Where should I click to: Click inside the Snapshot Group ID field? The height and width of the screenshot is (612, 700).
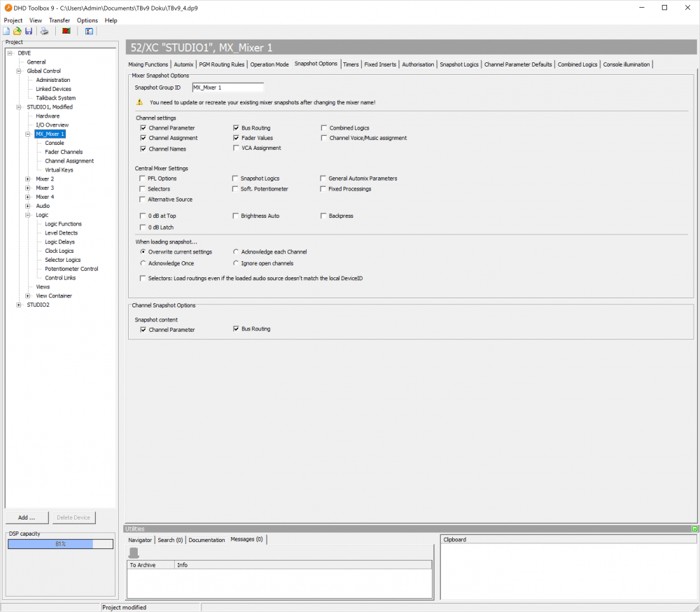226,88
